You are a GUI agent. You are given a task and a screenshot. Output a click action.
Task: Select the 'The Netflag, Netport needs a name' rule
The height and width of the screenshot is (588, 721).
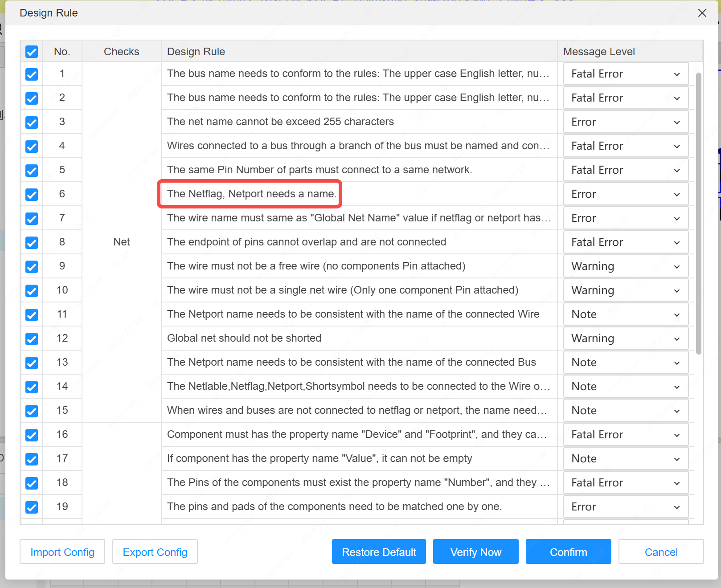[251, 194]
